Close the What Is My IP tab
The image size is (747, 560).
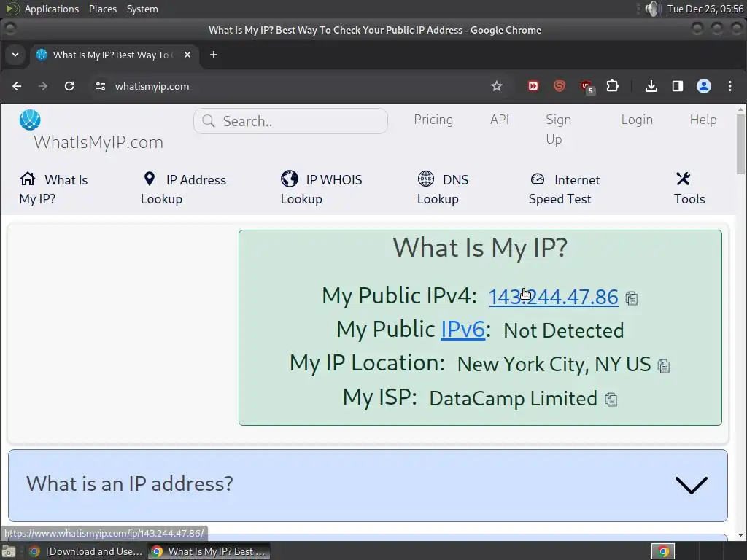click(187, 55)
